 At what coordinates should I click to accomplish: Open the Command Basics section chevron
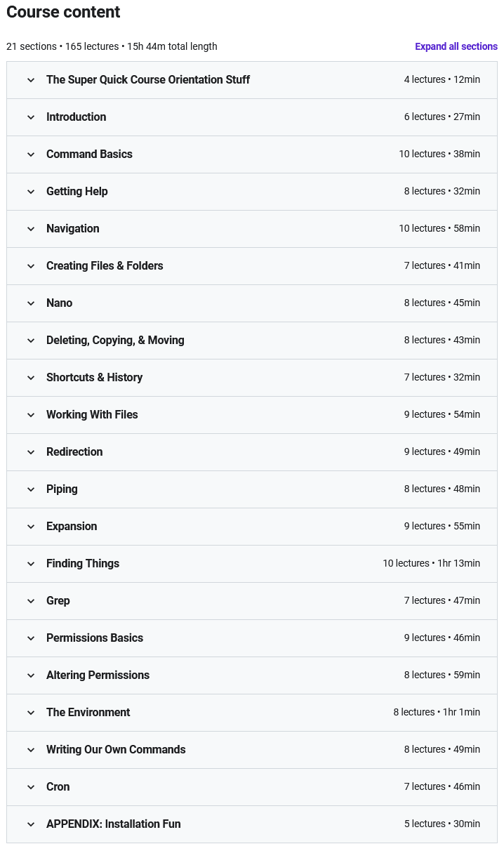click(x=31, y=154)
